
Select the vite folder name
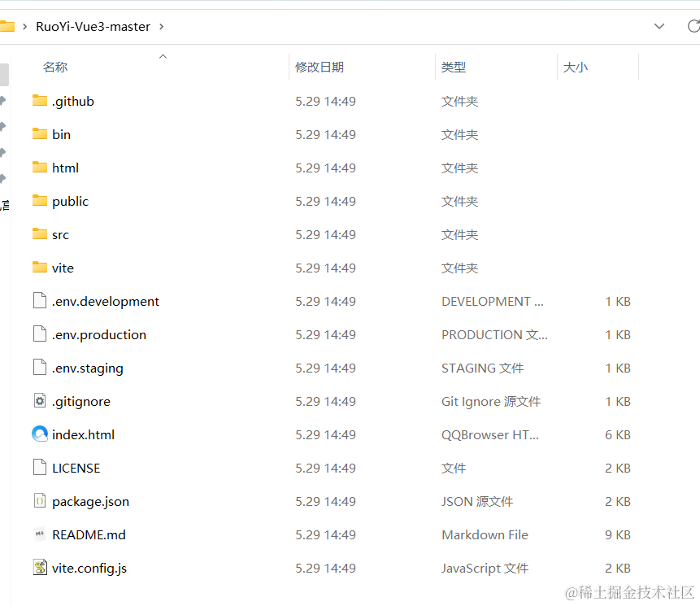click(63, 268)
